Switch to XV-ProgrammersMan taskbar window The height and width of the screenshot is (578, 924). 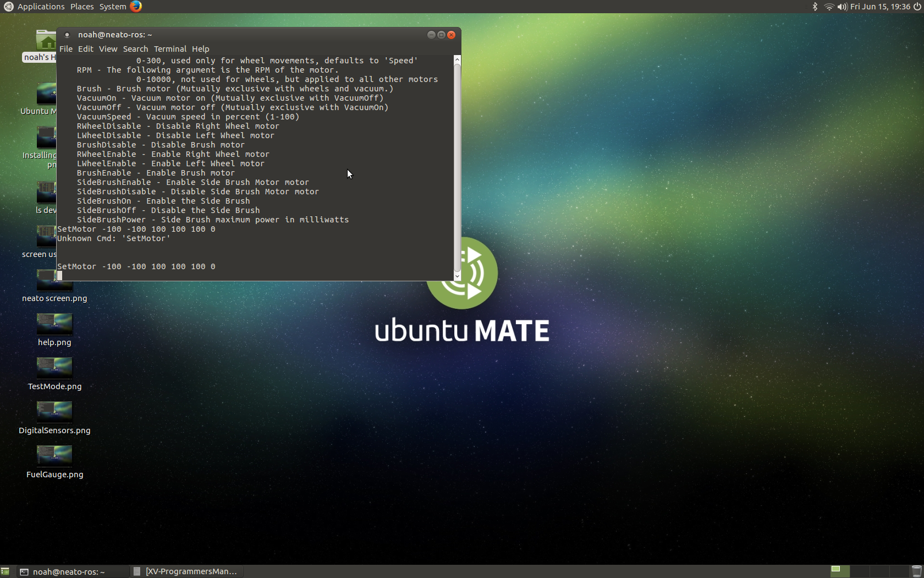click(185, 571)
